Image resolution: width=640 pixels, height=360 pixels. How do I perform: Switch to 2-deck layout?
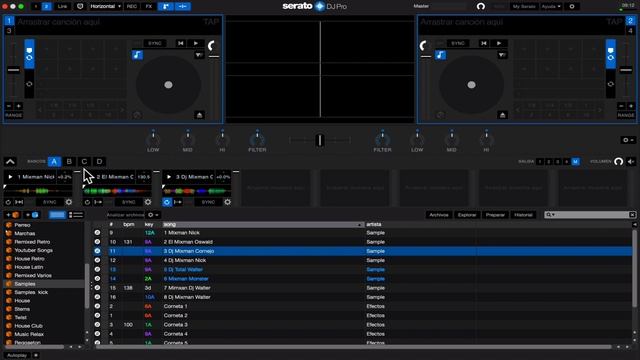click(47, 7)
